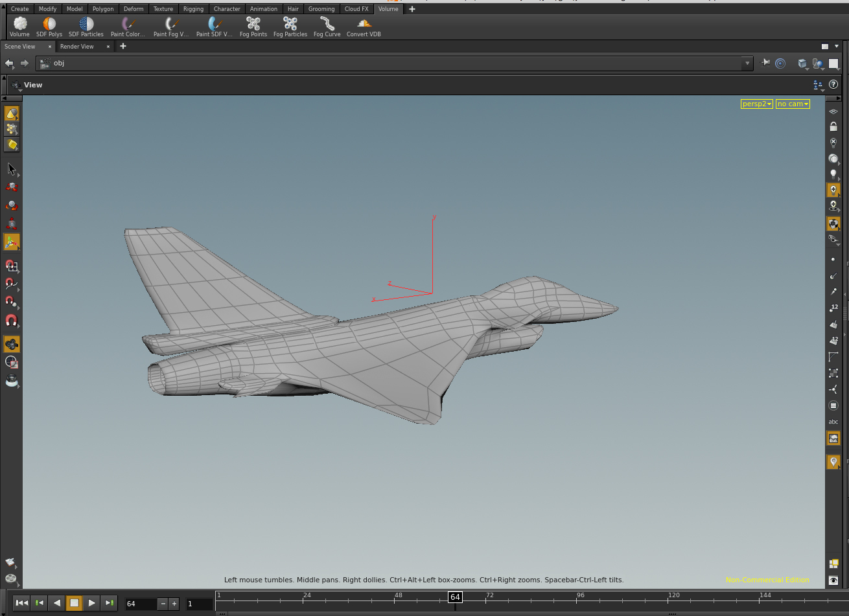Toggle the viewport lock icon in display toolbar

point(833,127)
